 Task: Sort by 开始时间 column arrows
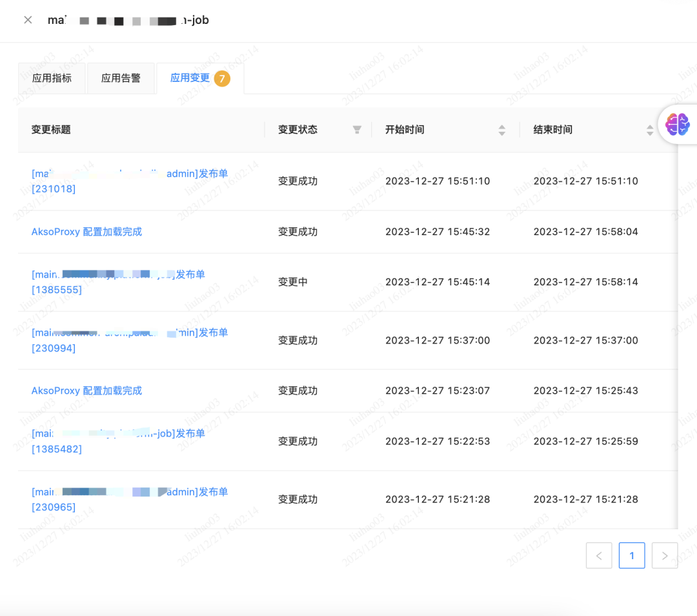tap(502, 130)
